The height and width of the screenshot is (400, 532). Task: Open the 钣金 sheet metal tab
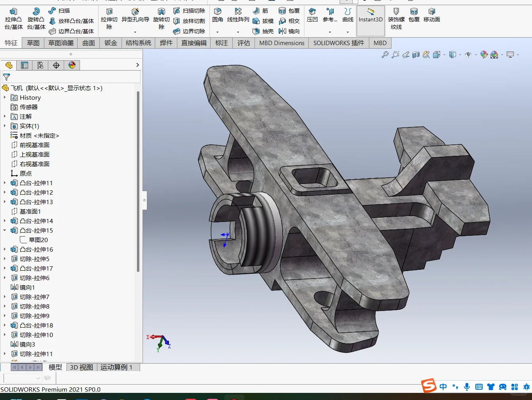tap(110, 43)
